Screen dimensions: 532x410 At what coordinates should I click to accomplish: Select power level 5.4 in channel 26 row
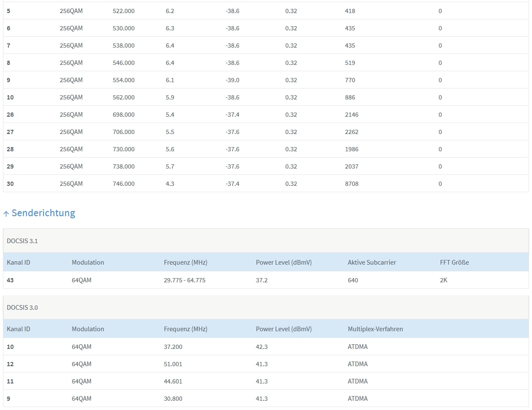(170, 115)
